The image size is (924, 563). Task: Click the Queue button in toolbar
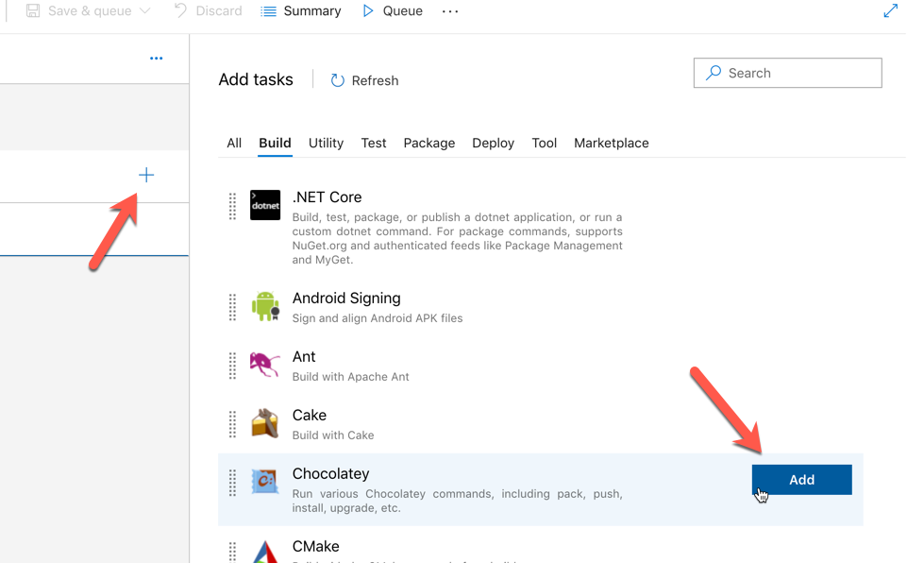coord(393,11)
